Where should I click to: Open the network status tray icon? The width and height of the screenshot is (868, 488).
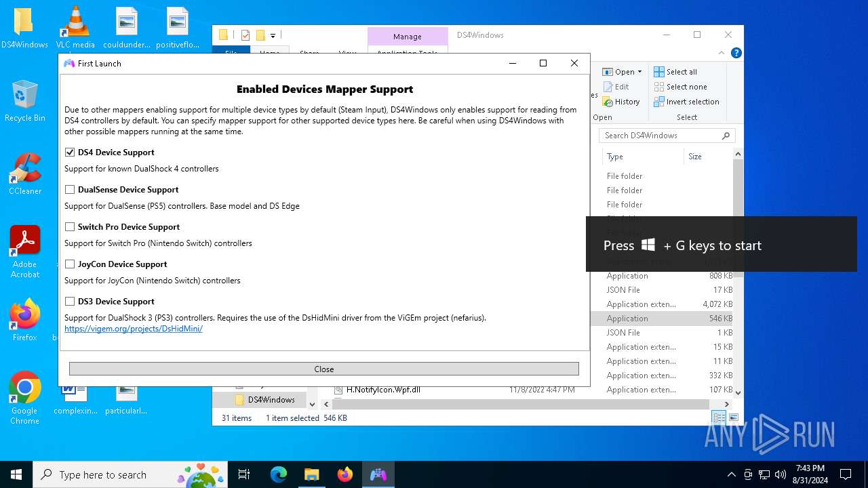click(x=764, y=474)
